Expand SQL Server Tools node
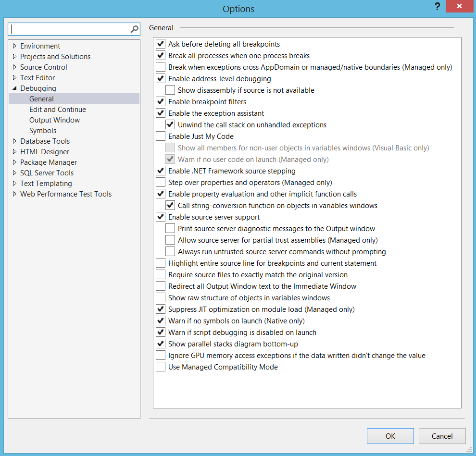Viewport: 476px width, 456px height. click(x=14, y=173)
